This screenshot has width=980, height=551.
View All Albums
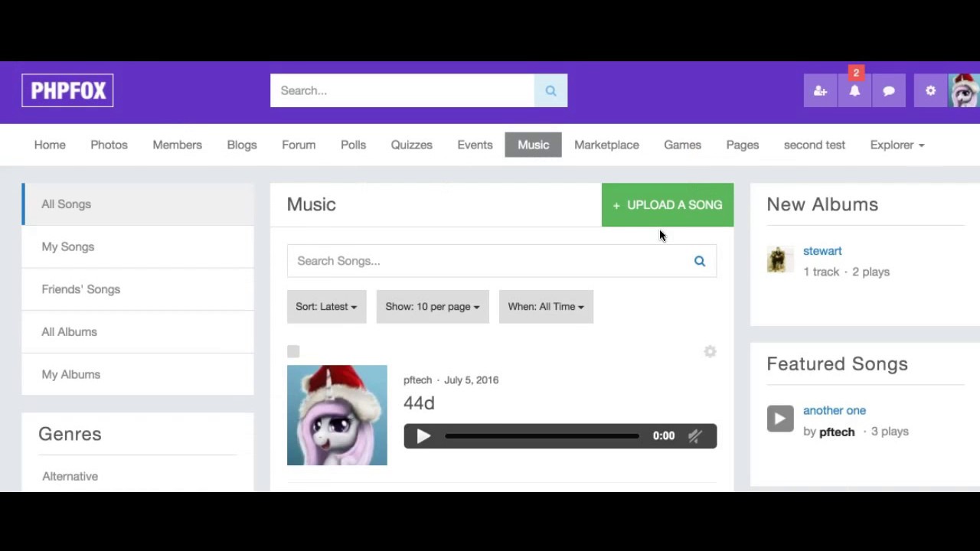[x=138, y=331]
